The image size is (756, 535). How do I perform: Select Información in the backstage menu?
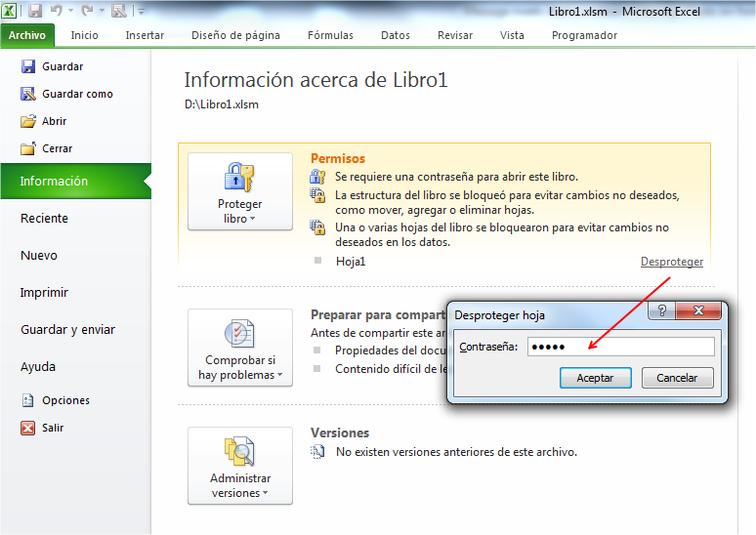coord(75,182)
